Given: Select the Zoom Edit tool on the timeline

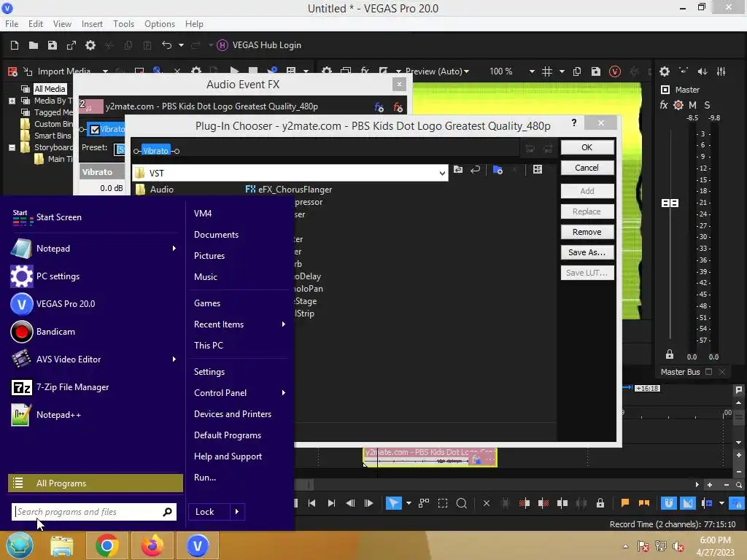Looking at the screenshot, I should click(461, 503).
